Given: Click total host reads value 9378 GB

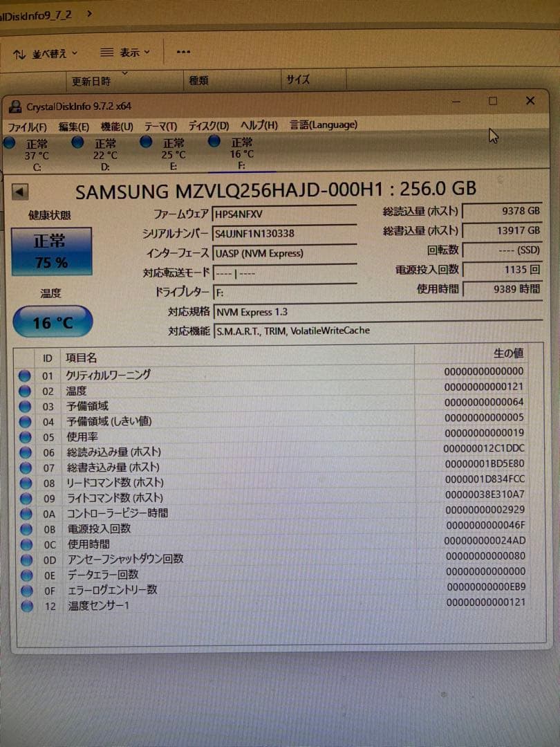Looking at the screenshot, I should coord(503,210).
